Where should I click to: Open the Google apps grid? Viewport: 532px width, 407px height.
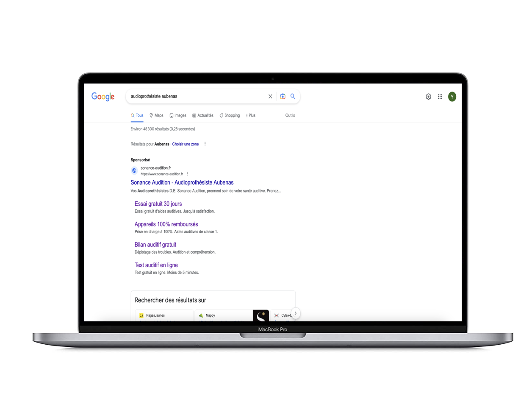point(440,97)
